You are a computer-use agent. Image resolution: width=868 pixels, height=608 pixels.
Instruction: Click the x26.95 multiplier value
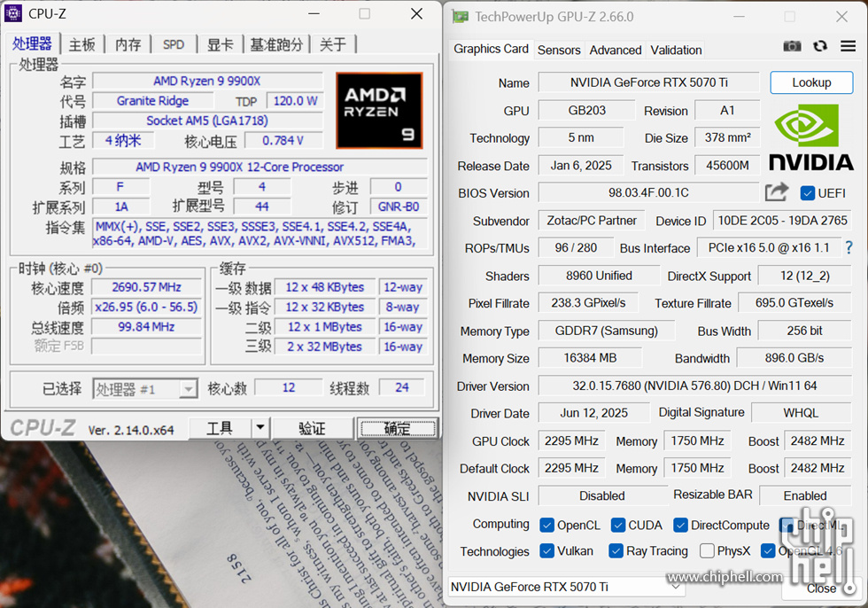tap(146, 307)
